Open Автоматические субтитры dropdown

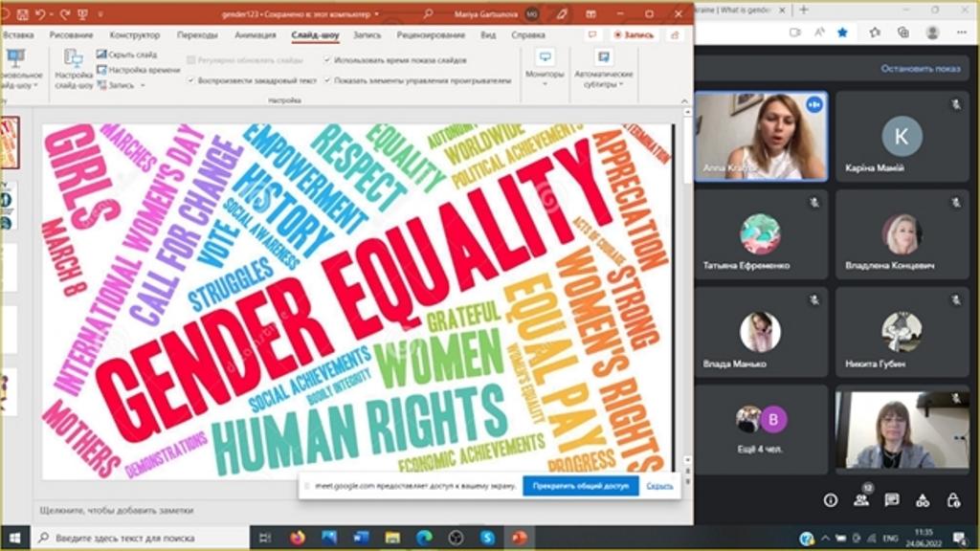click(603, 70)
